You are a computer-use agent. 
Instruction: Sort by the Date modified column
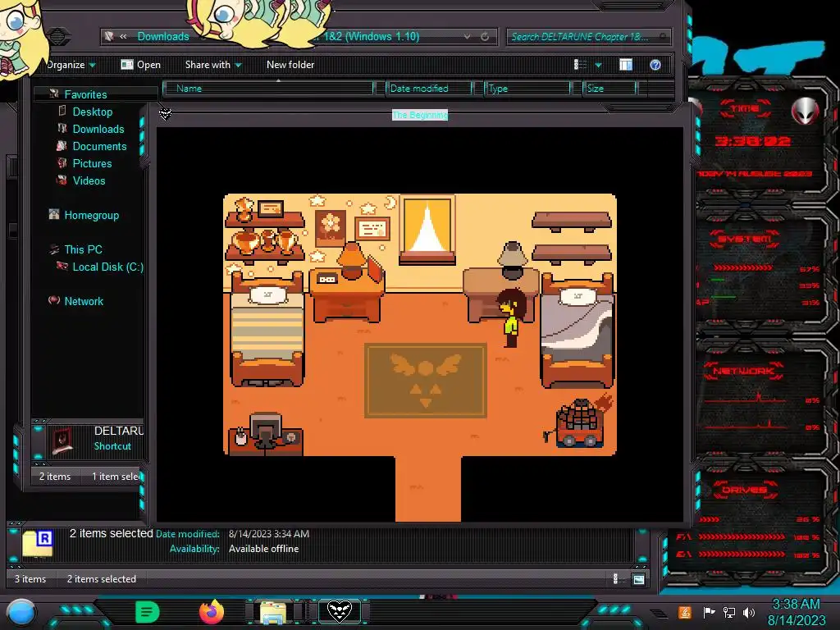429,89
